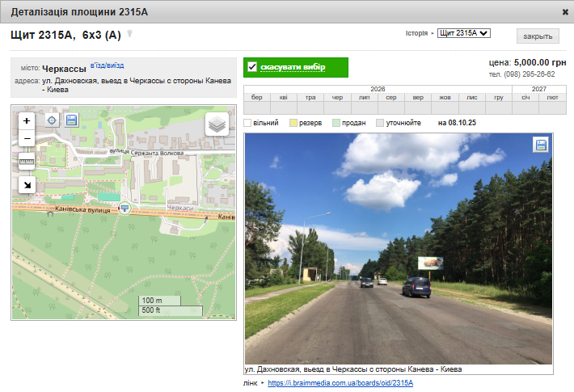Save the billboard photo via floppy icon
This screenshot has width=574, height=392.
coord(541,145)
